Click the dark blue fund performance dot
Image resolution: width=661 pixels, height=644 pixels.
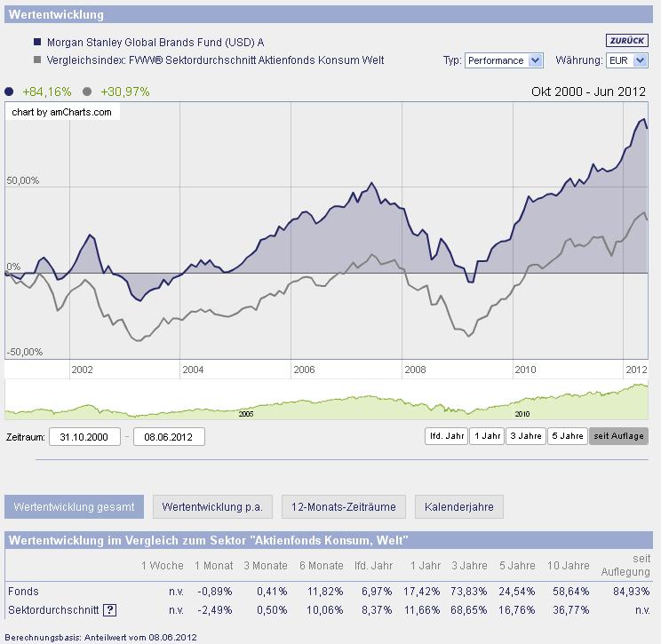(x=10, y=91)
